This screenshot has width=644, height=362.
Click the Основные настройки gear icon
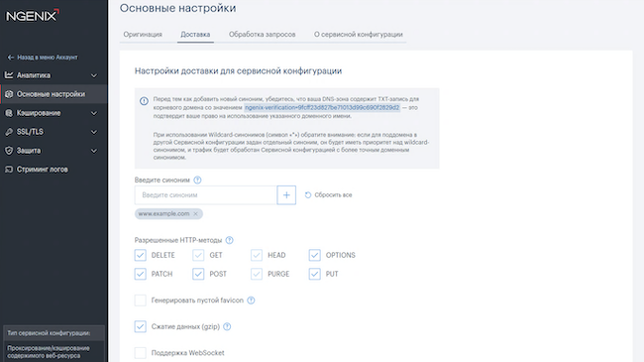[x=9, y=94]
